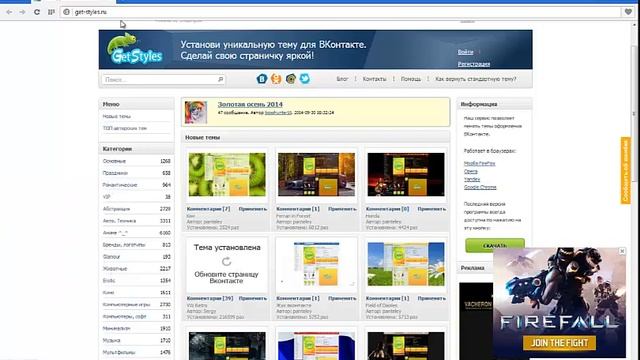The width and height of the screenshot is (640, 360).
Task: Open the Войти login link
Action: pos(465,52)
